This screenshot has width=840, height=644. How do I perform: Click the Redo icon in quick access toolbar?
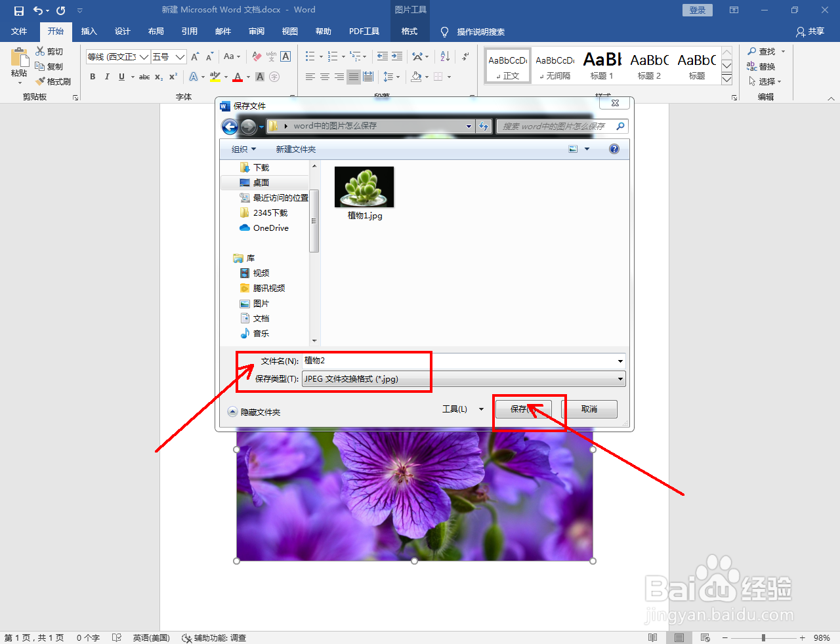coord(61,10)
